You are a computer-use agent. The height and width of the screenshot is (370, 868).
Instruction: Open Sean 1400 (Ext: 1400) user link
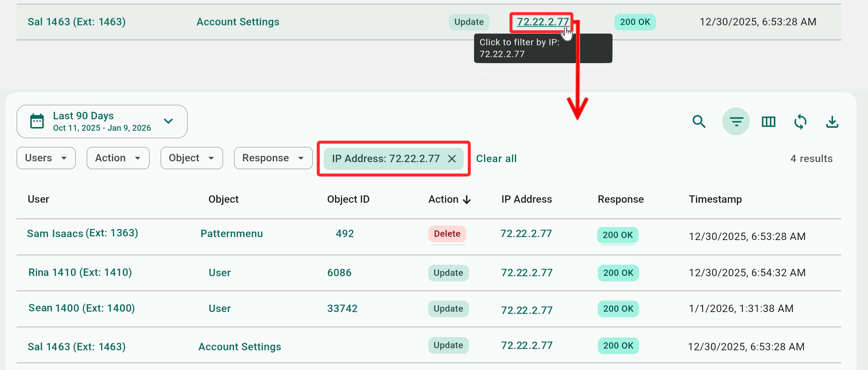tap(82, 308)
